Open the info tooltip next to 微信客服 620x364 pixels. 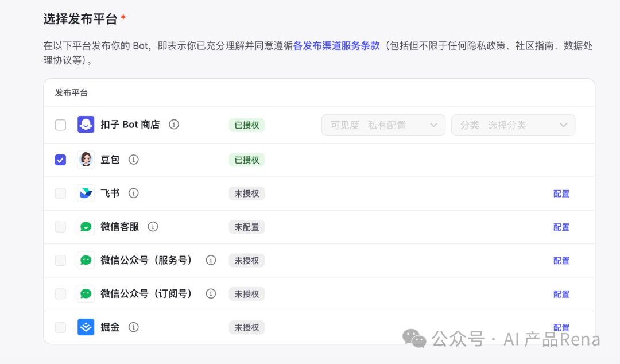coord(152,227)
